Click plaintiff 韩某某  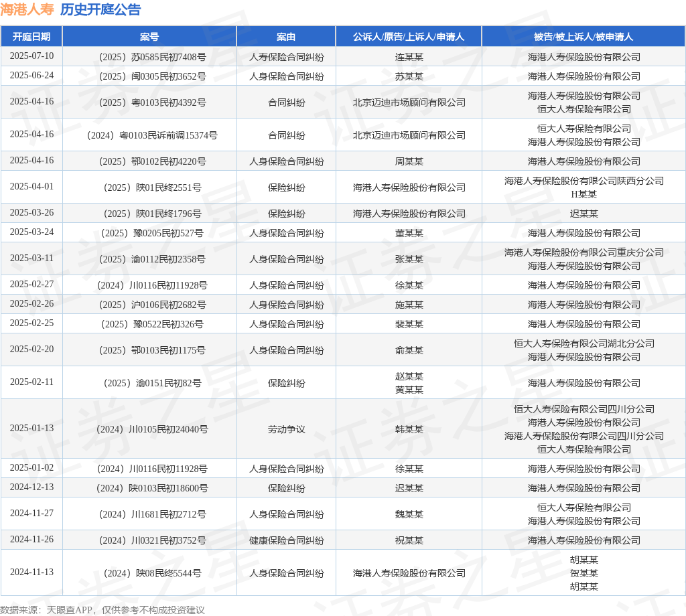point(409,429)
